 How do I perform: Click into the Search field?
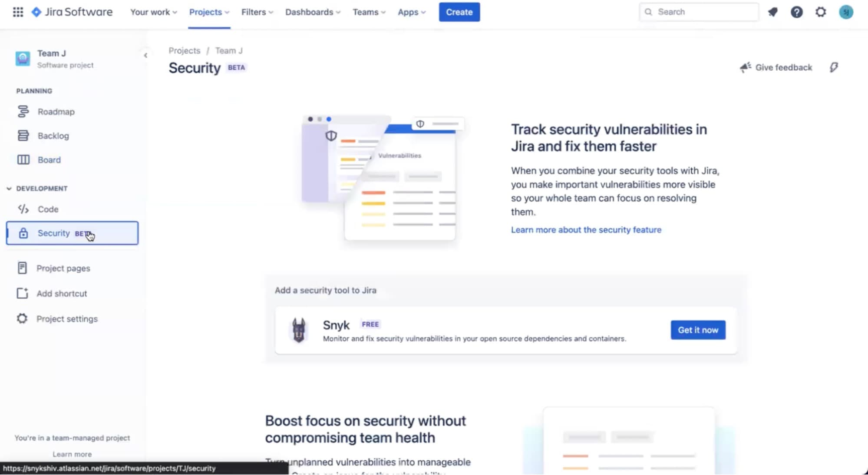click(x=699, y=12)
